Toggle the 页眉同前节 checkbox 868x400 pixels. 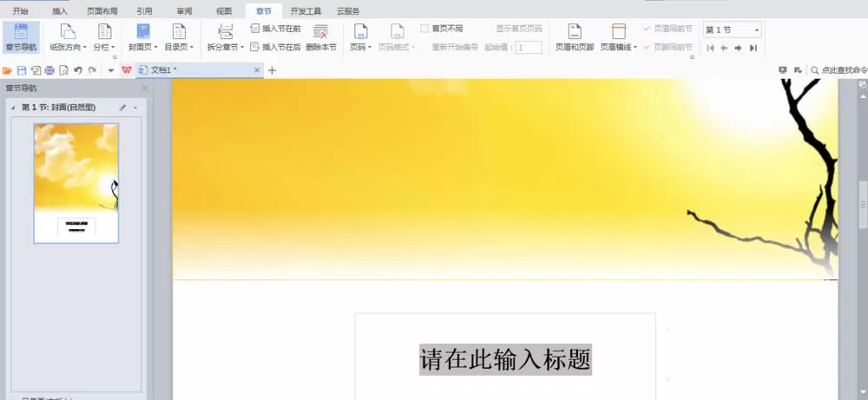point(667,29)
